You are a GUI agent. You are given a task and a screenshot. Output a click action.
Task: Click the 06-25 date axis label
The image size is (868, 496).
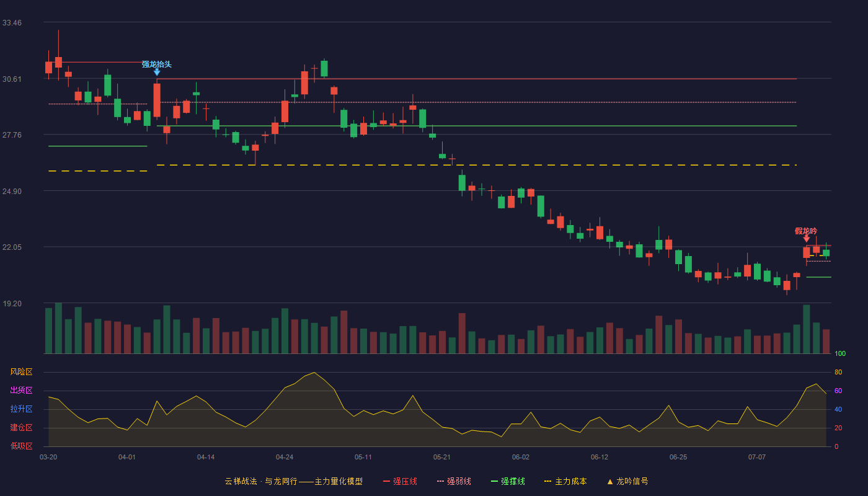(678, 457)
